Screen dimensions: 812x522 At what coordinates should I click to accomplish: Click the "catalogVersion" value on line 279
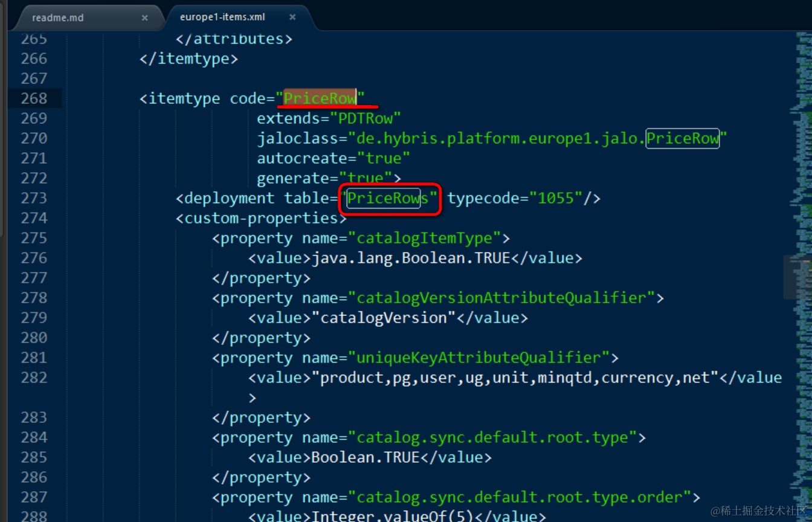(x=384, y=318)
